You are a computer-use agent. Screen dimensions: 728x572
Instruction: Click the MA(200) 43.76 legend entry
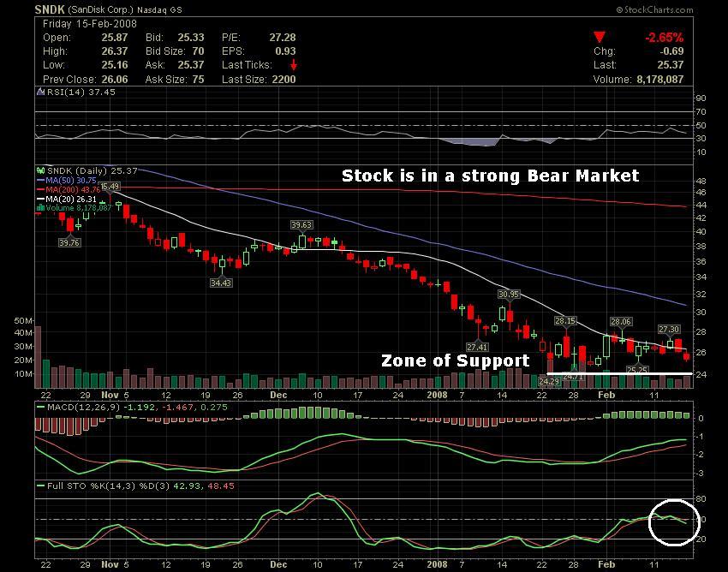point(69,190)
